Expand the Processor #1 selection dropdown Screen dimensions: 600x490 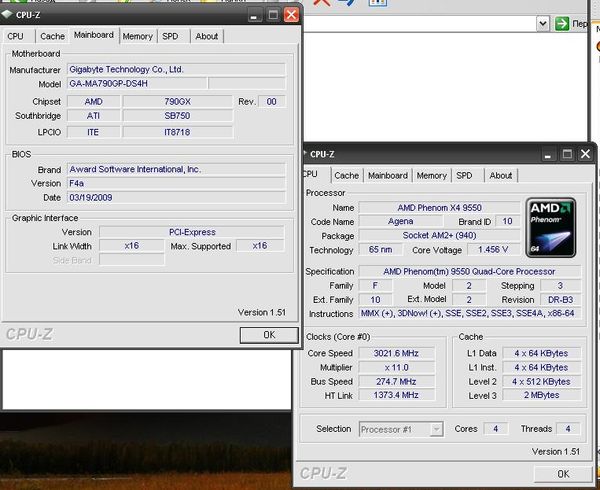coord(436,430)
